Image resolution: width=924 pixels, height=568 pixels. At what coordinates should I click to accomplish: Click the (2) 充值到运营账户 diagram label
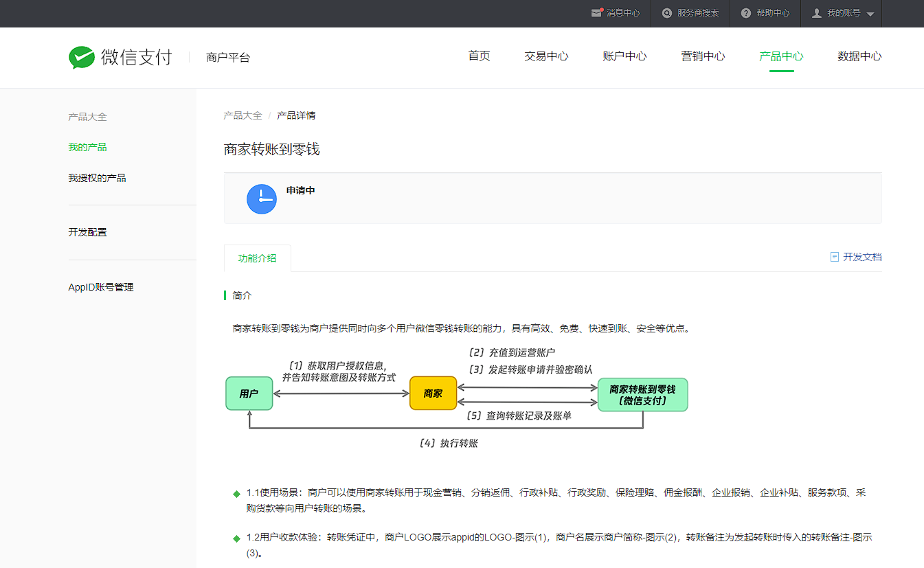511,352
